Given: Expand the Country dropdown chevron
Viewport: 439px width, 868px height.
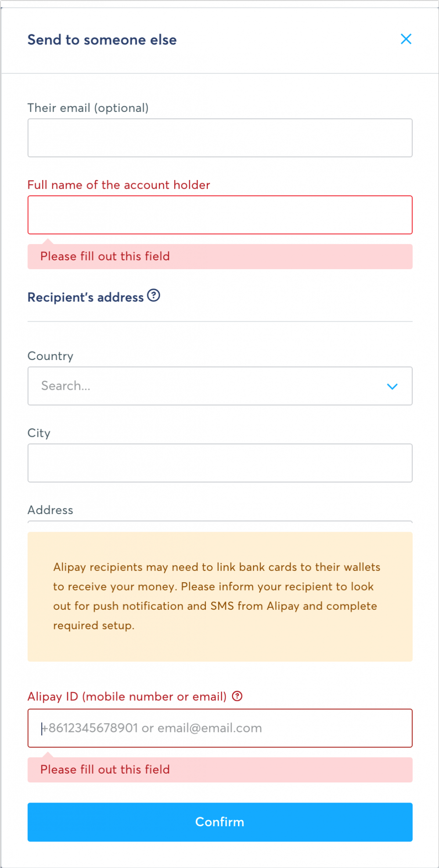Looking at the screenshot, I should click(392, 386).
